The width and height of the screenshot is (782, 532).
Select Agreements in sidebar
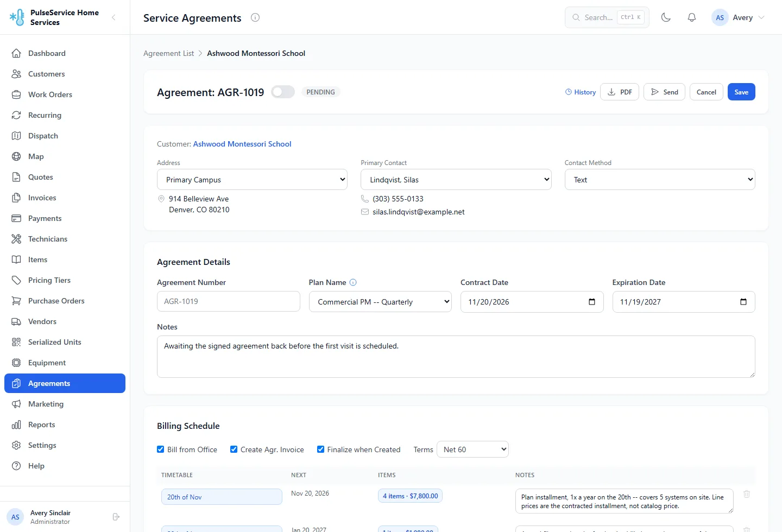point(65,383)
